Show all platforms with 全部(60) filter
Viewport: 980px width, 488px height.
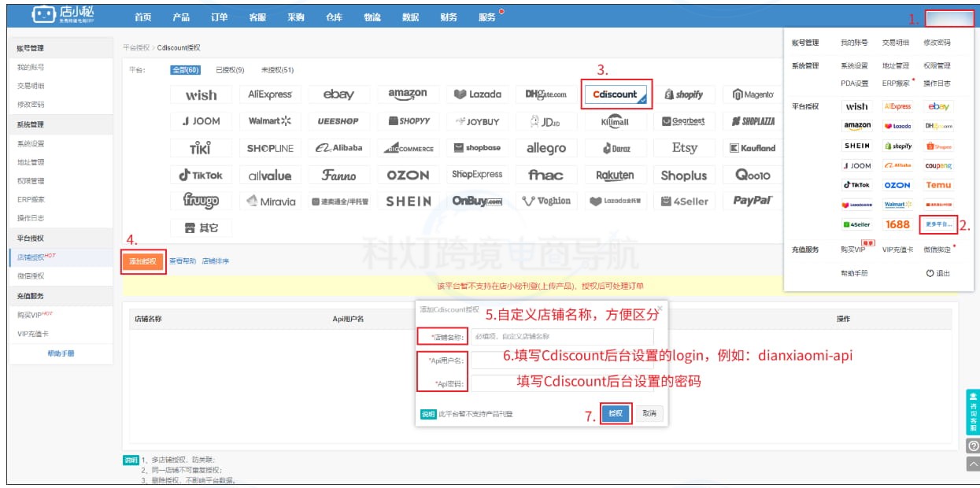pyautogui.click(x=186, y=70)
